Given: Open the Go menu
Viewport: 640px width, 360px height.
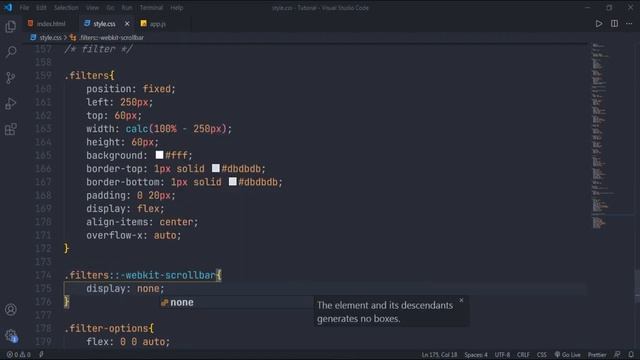Looking at the screenshot, I should coord(110,8).
